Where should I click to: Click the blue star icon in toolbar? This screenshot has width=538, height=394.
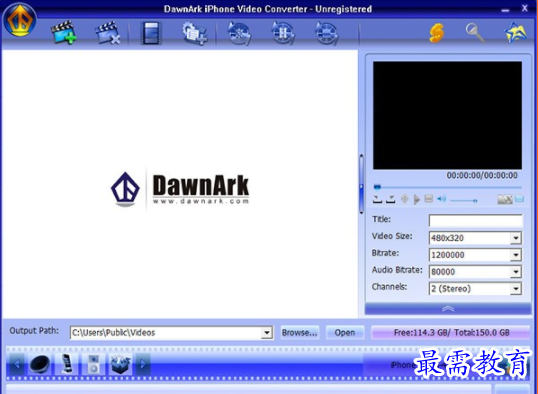pos(515,33)
